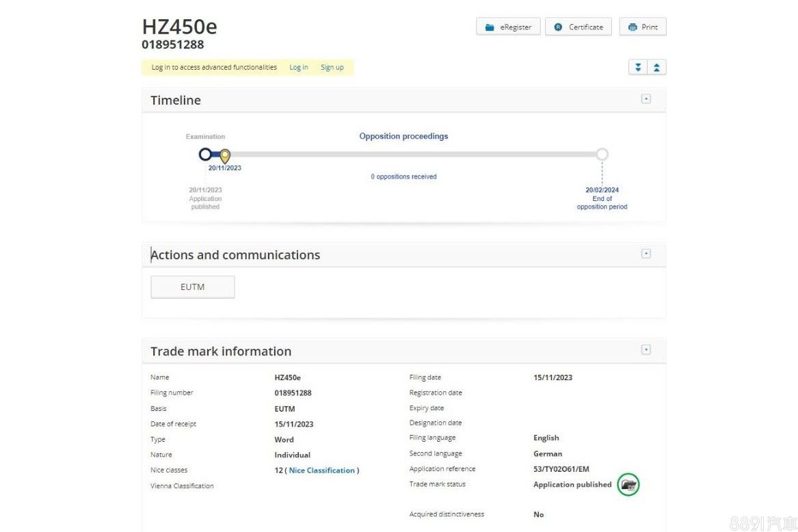Screen dimensions: 798x532
Task: Click the Opposition proceedings label
Action: [x=403, y=136]
